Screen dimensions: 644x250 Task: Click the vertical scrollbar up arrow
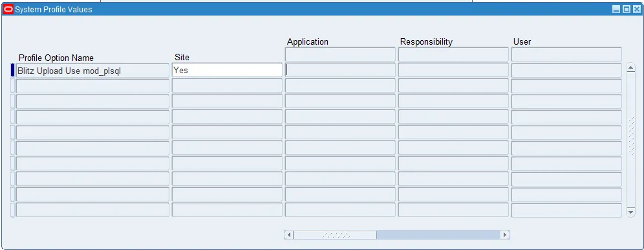tap(631, 68)
